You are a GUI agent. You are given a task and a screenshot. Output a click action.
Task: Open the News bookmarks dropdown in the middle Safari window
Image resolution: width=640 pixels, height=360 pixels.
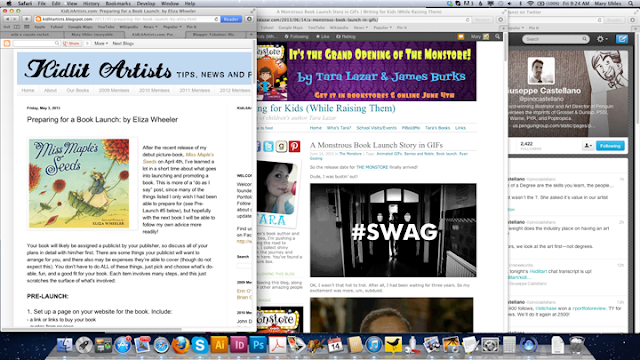360,28
